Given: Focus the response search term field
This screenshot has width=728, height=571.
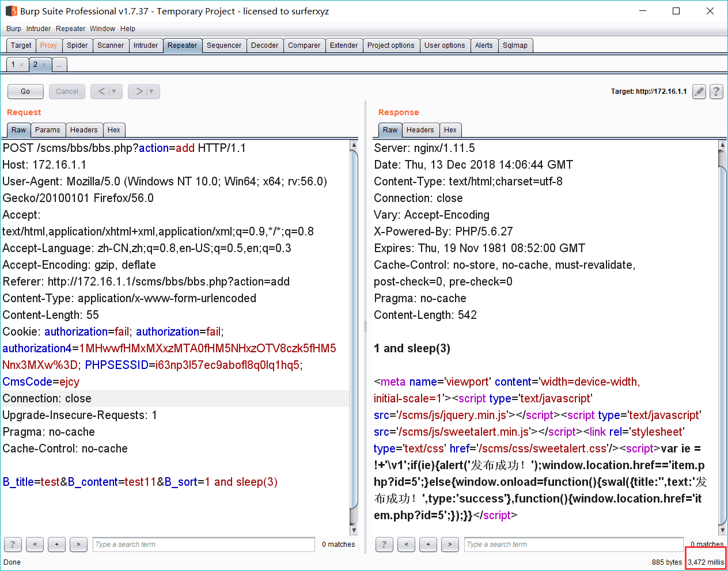Looking at the screenshot, I should pos(574,545).
